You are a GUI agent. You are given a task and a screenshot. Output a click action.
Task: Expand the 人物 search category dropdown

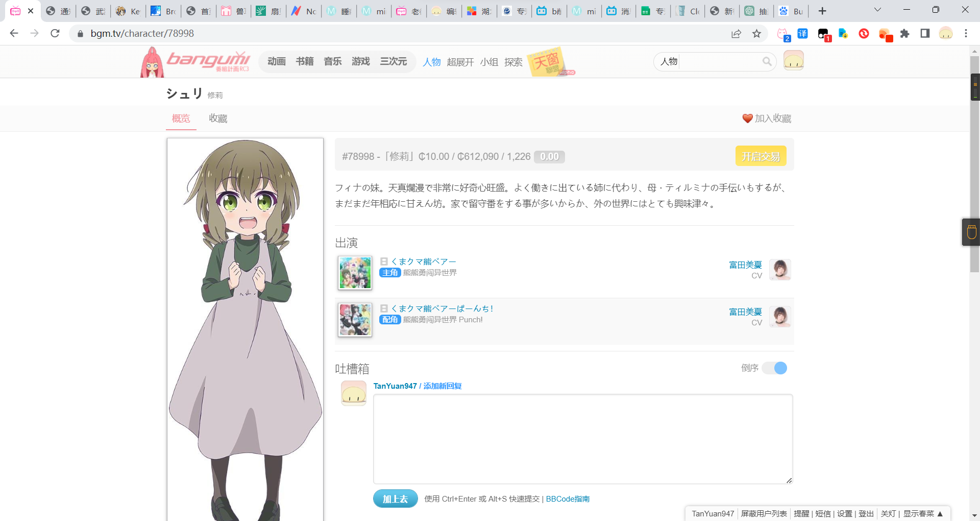(x=669, y=62)
